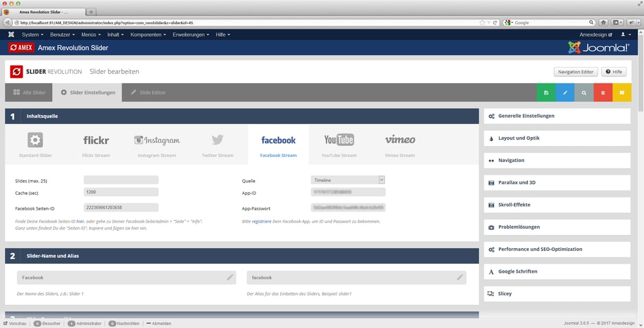Choose Instagram Stream as content source
644x328 pixels.
coord(157,144)
